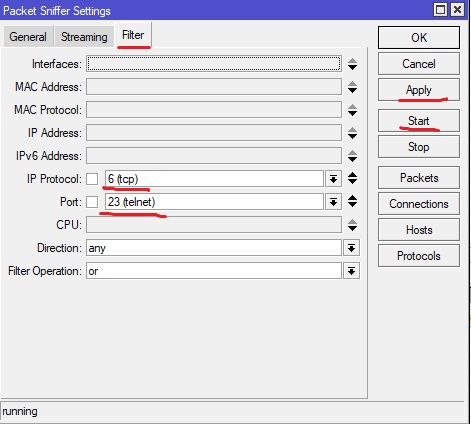Screen dimensions: 471x424
Task: Switch to the General tab
Action: click(28, 36)
